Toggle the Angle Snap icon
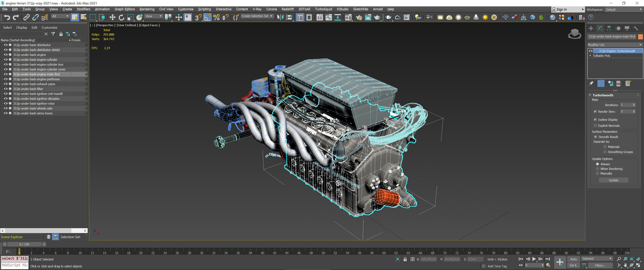 (207, 17)
